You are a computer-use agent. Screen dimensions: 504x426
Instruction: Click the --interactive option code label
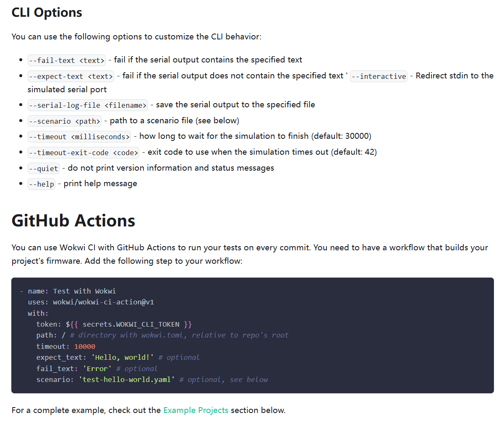click(x=379, y=76)
